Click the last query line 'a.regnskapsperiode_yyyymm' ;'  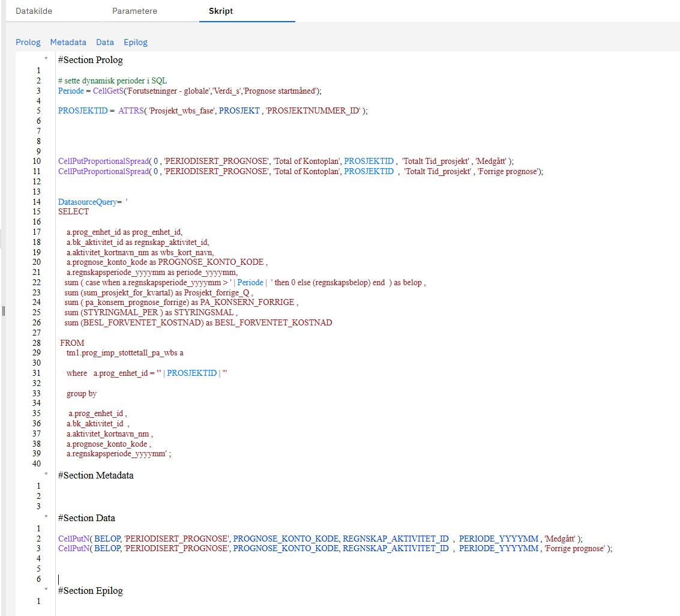tap(119, 454)
